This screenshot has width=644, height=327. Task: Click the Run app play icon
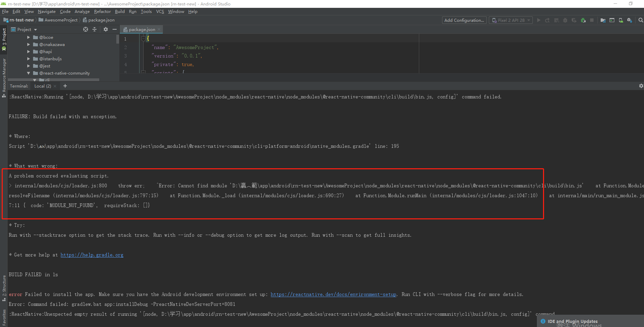point(539,20)
